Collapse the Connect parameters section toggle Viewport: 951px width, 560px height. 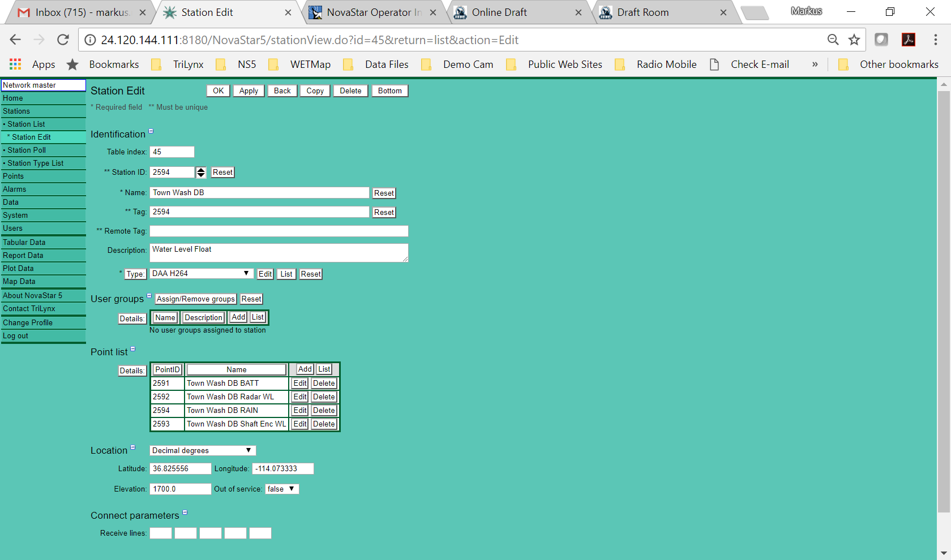(x=185, y=512)
